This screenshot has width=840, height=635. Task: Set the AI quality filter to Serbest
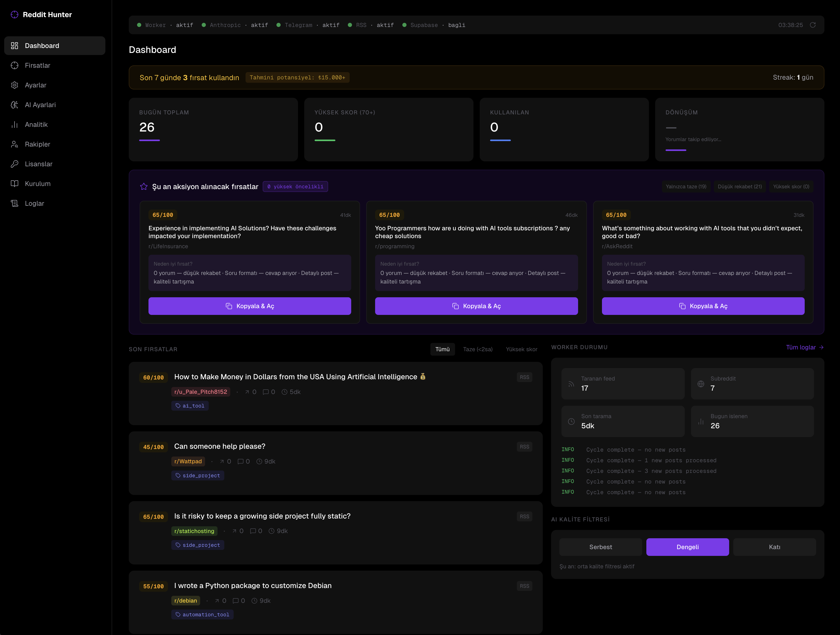click(600, 547)
